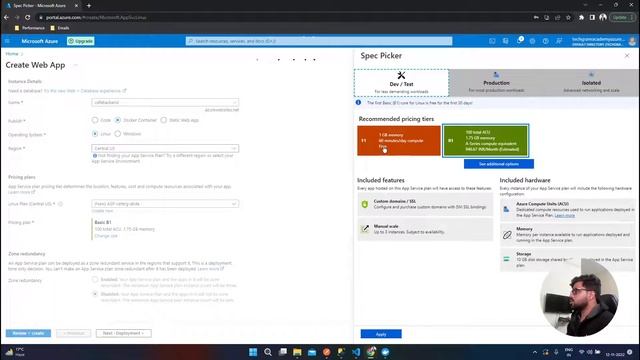Open the Performance bookmarks folder
The image size is (640, 360).
29,28
